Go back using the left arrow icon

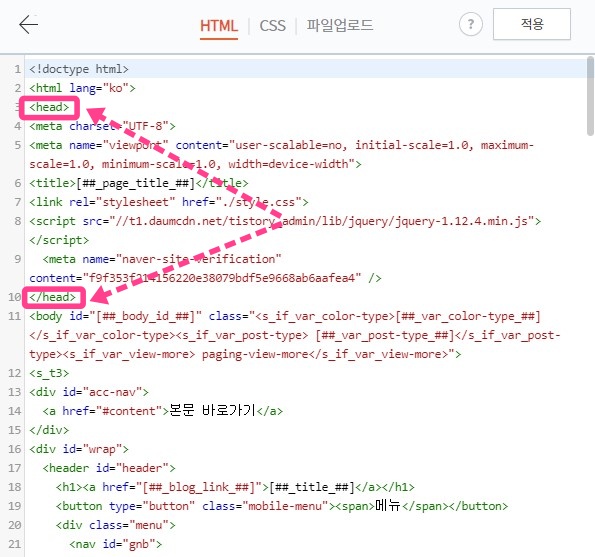coord(28,25)
